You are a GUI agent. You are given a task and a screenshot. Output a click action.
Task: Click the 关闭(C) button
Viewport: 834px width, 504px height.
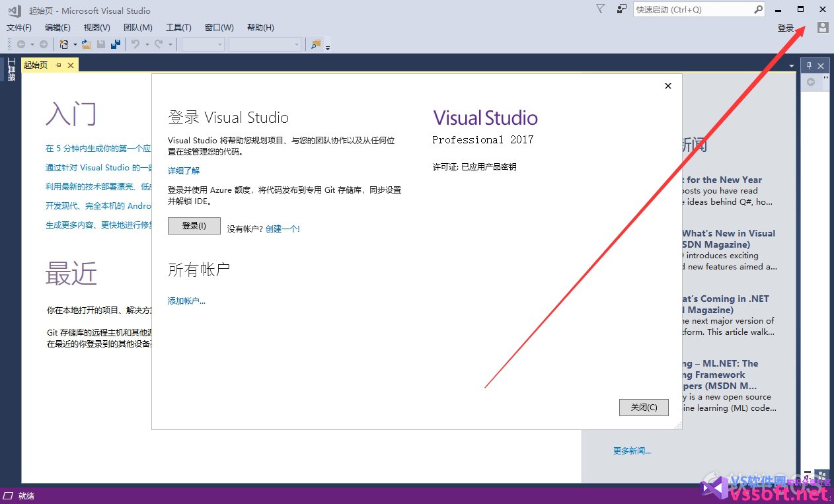[x=644, y=407]
